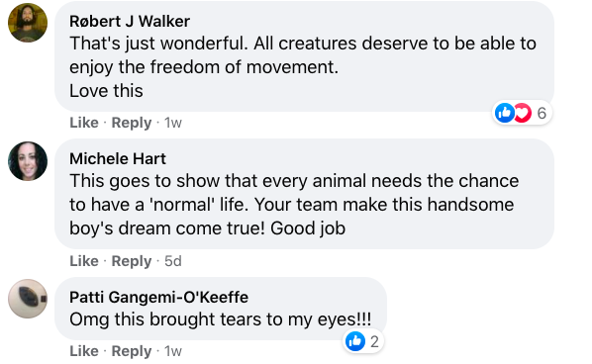Open Røbert J Walker's name link
592x364 pixels.
click(x=130, y=21)
